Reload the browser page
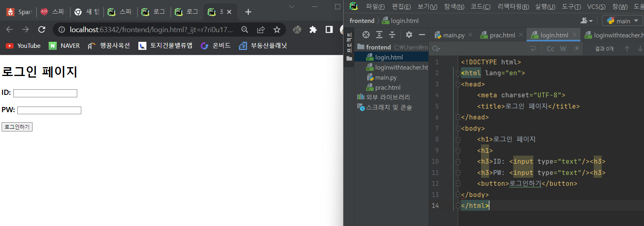 tap(41, 29)
